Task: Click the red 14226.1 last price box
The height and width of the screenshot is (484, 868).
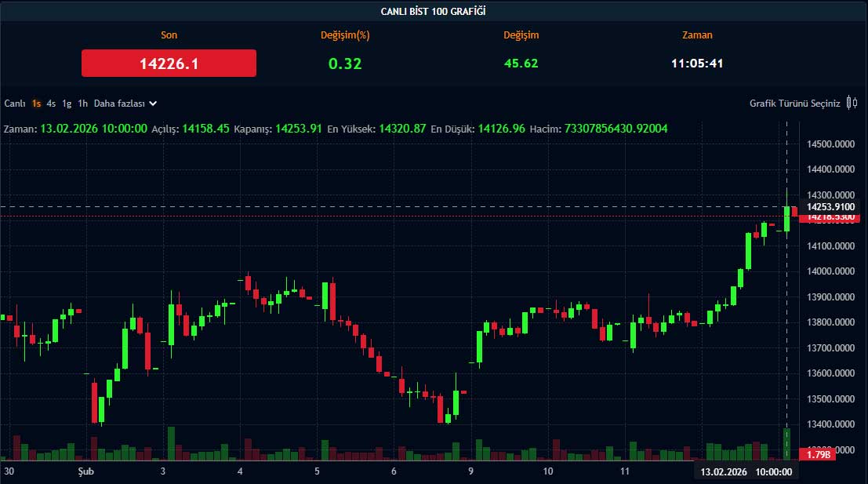Action: (x=169, y=64)
